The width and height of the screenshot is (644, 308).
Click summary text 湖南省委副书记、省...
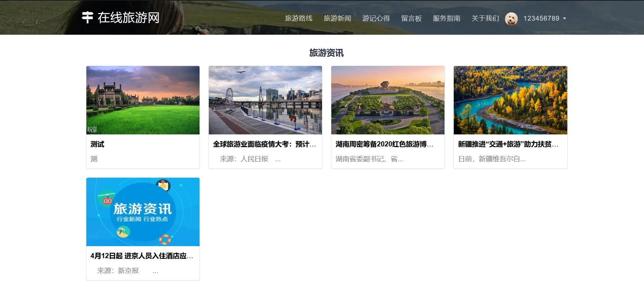[369, 159]
